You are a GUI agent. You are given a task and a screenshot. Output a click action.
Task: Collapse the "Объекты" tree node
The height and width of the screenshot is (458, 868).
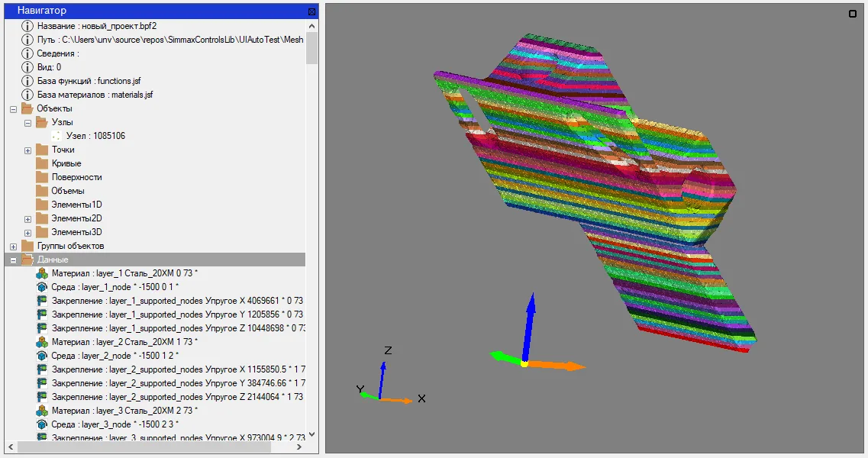(x=13, y=109)
